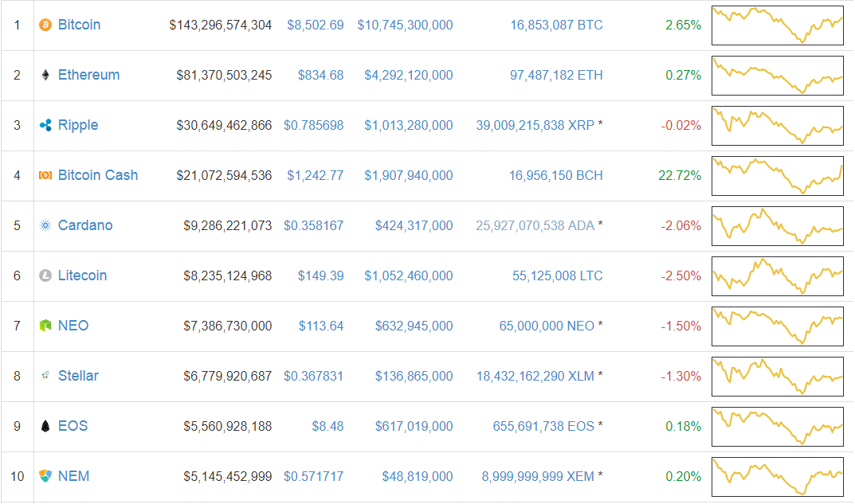Click supply 55,125,008 LTC
This screenshot has height=504, width=855.
557,275
